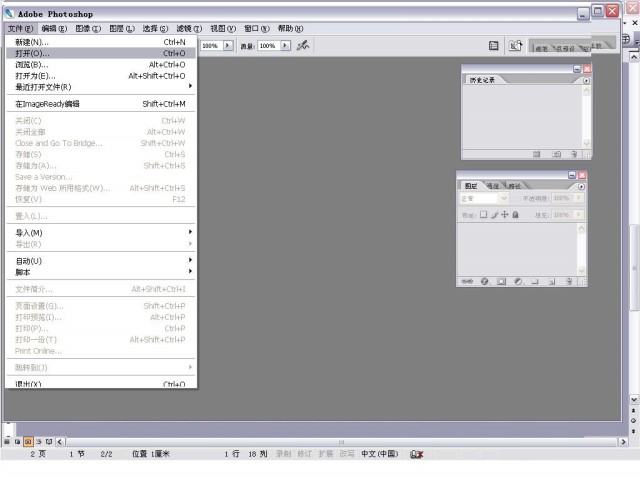Add a layer mask from Layers panel
This screenshot has height=479, width=640.
tap(502, 282)
